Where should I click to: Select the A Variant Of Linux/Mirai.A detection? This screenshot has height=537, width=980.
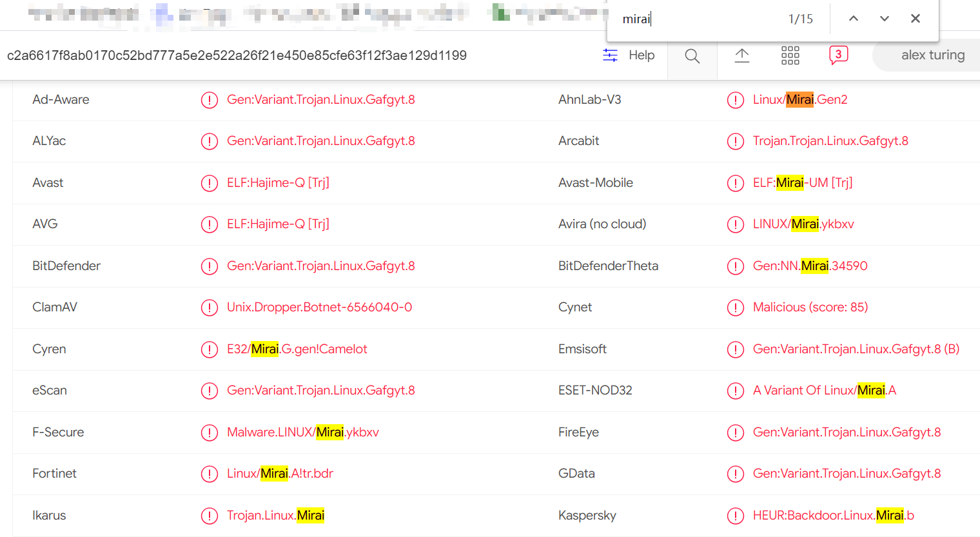pos(825,391)
